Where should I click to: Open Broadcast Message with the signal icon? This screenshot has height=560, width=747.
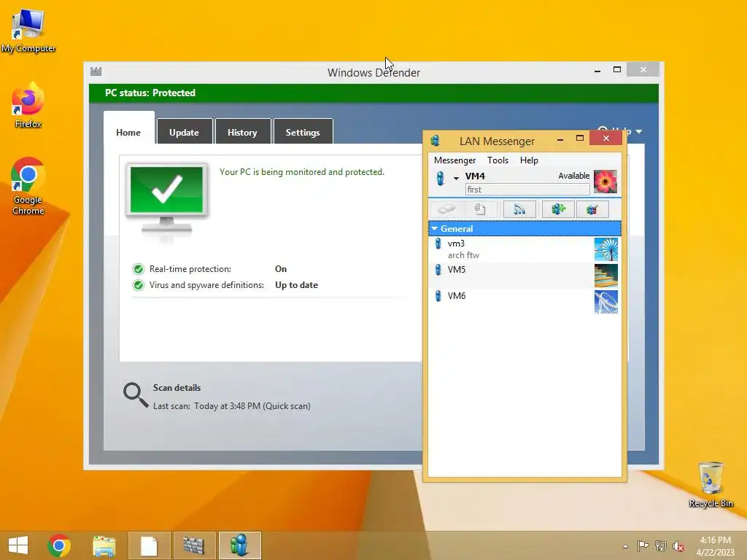519,209
